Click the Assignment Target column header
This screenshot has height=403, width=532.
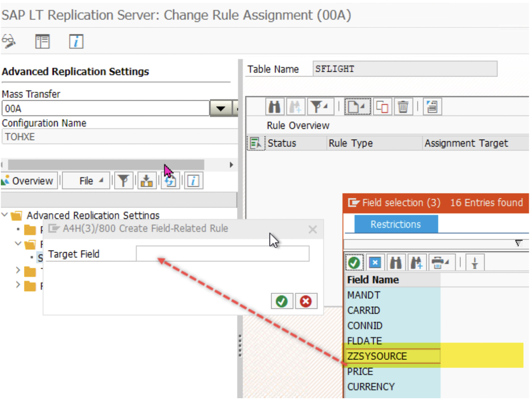click(x=476, y=143)
